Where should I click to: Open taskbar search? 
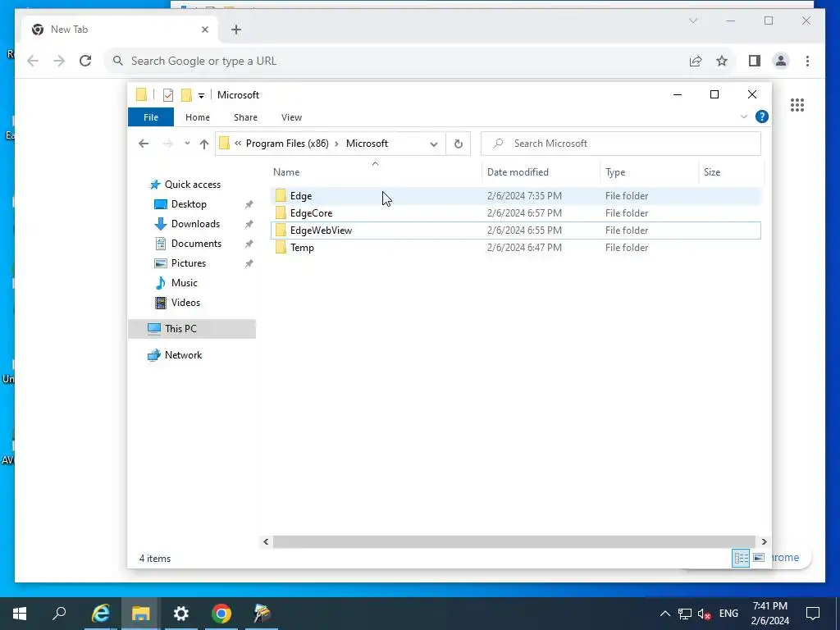59,614
